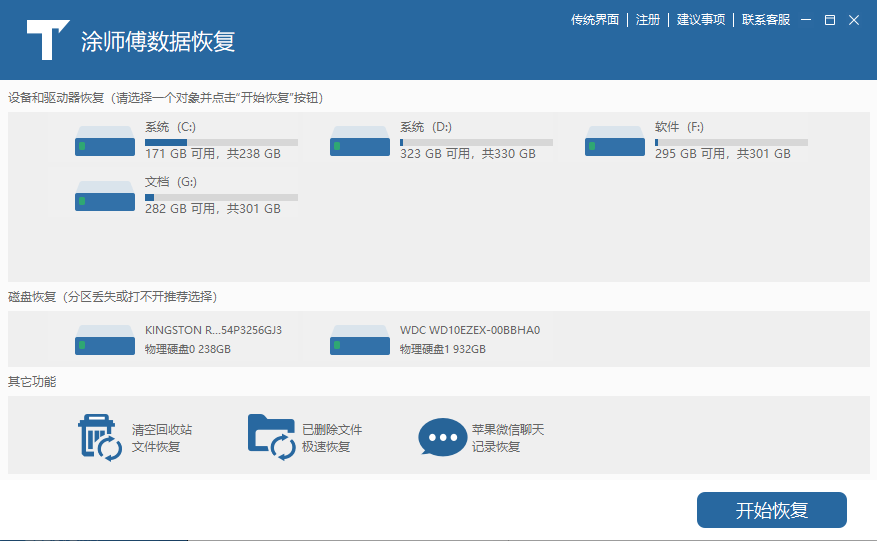Open 联系客服 link
The height and width of the screenshot is (541, 877).
click(x=766, y=20)
